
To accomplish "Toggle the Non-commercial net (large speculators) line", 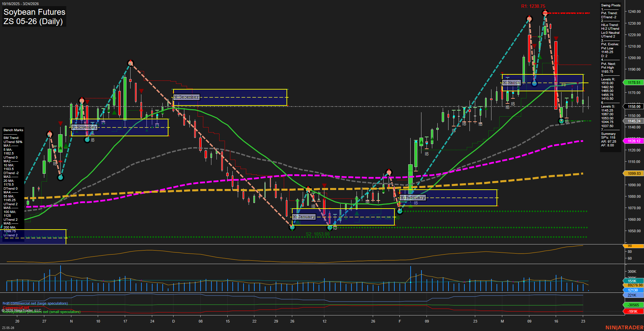I will 35,303.
